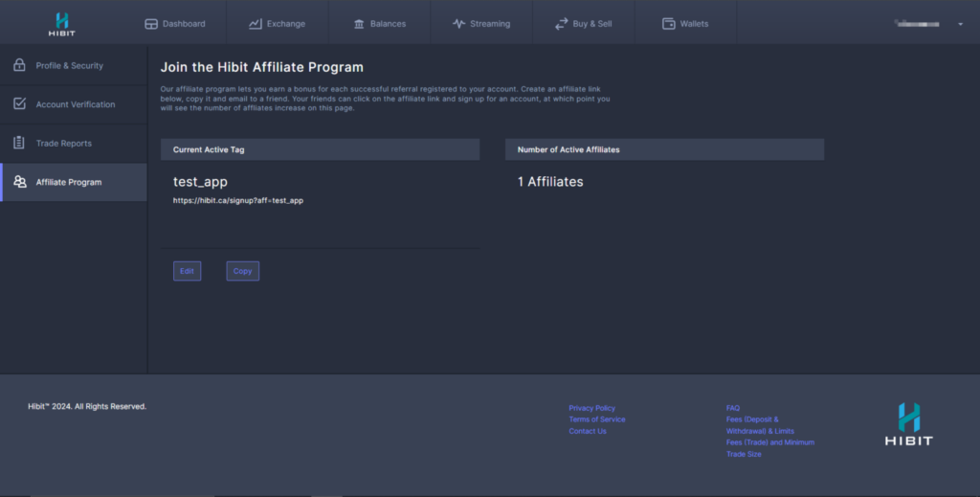Image resolution: width=980 pixels, height=497 pixels.
Task: Click the Hibit logo in the header
Action: click(x=62, y=24)
